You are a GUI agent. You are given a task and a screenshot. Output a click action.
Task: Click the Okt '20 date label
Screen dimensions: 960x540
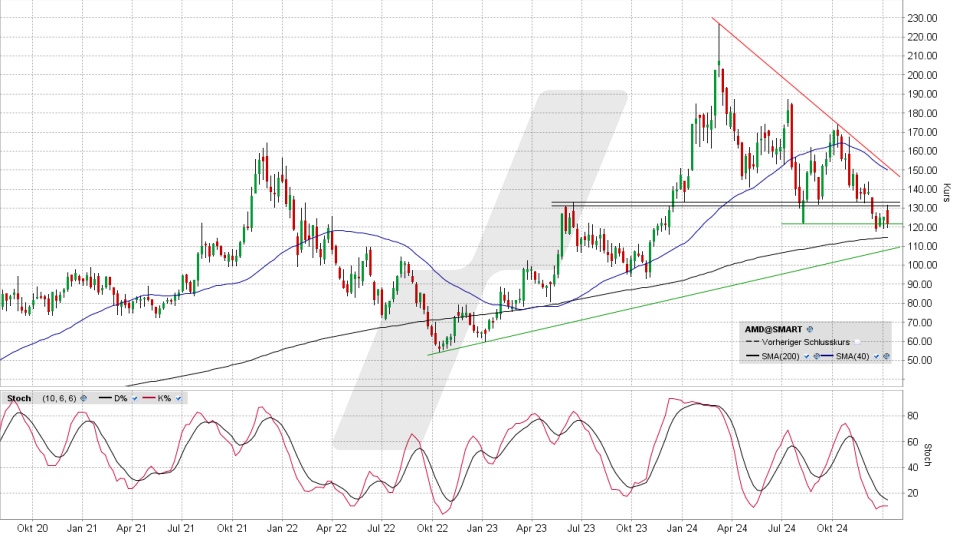point(32,528)
